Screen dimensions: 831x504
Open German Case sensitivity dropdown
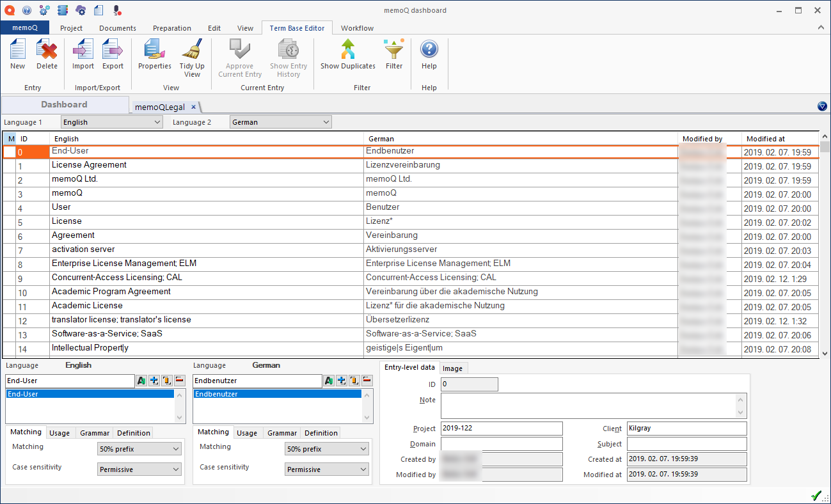click(x=327, y=469)
